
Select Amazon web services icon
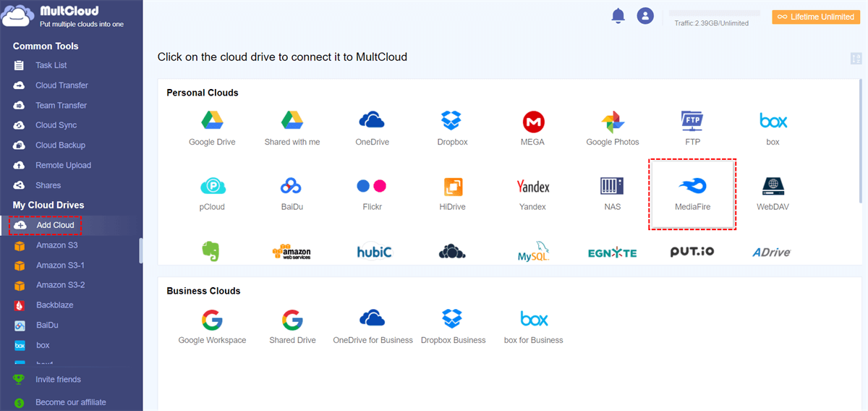coord(292,252)
